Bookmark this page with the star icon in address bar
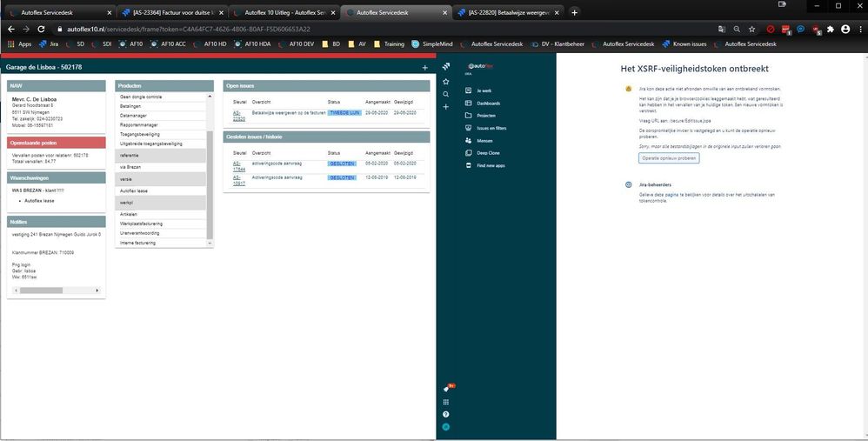Viewport: 868px width, 441px height. 751,30
